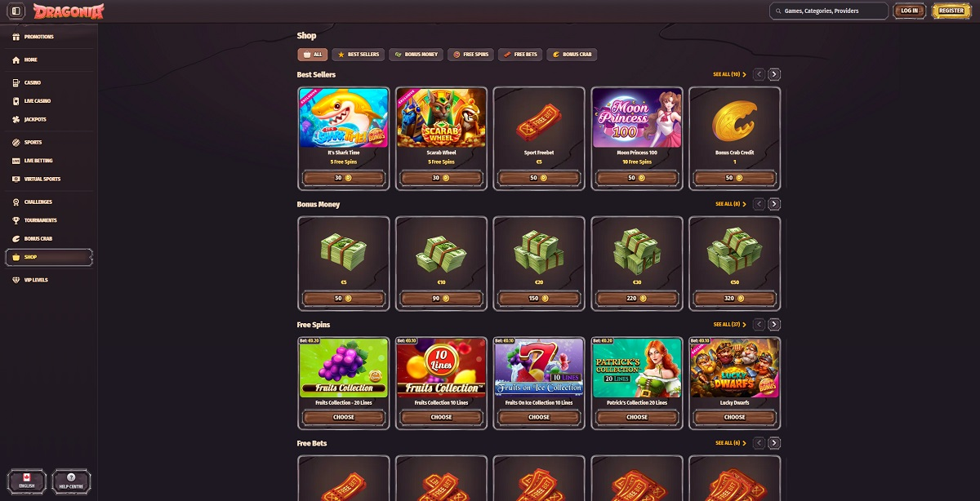Select the Free Spins filter tab
The image size is (980, 501).
(471, 55)
